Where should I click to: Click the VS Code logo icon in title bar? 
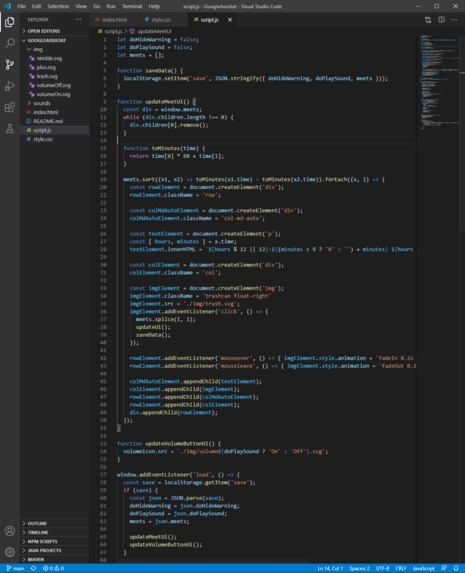(7, 6)
